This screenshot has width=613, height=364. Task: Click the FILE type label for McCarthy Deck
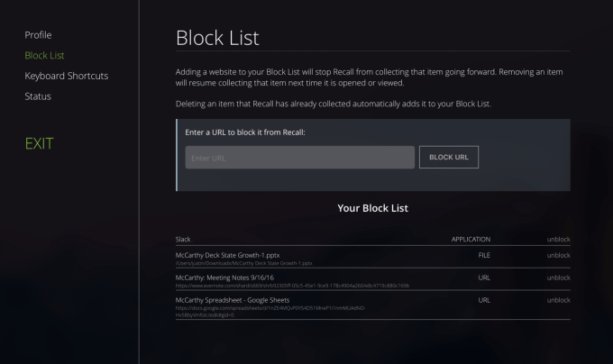click(x=483, y=255)
